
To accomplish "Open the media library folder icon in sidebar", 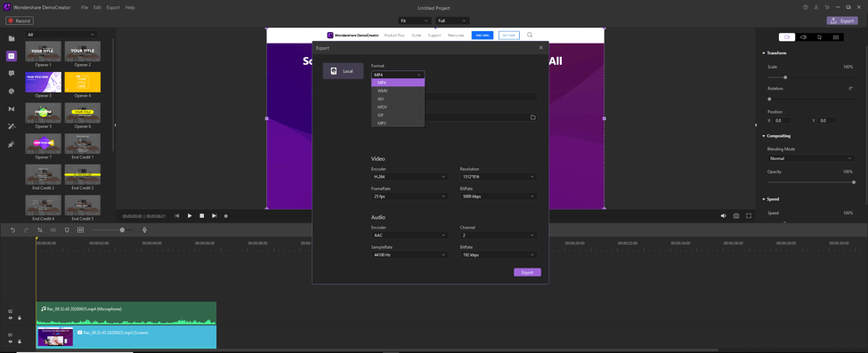I will (x=11, y=38).
